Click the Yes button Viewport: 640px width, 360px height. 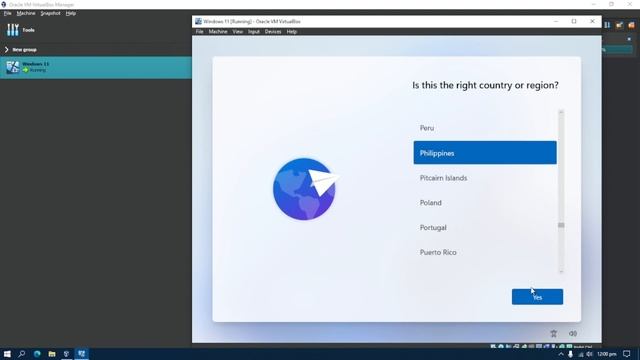tap(537, 297)
